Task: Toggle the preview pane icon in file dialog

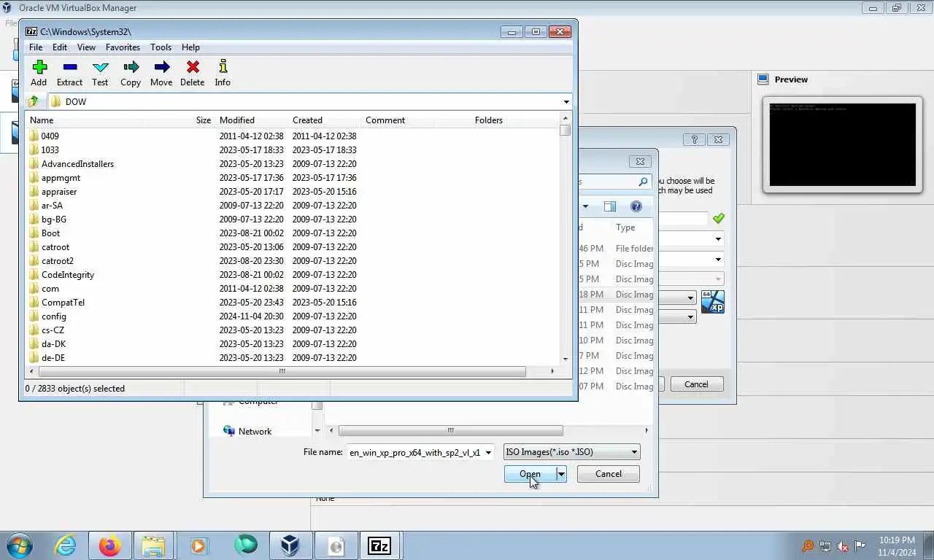Action: [x=610, y=206]
